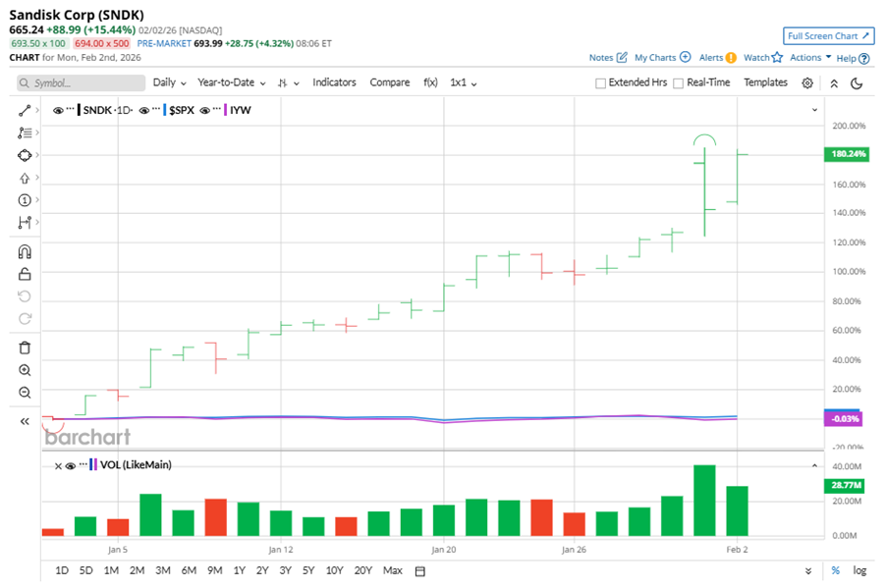Viewport: 886px width, 588px height.
Task: Toggle the lock drawings icon
Action: click(25, 274)
